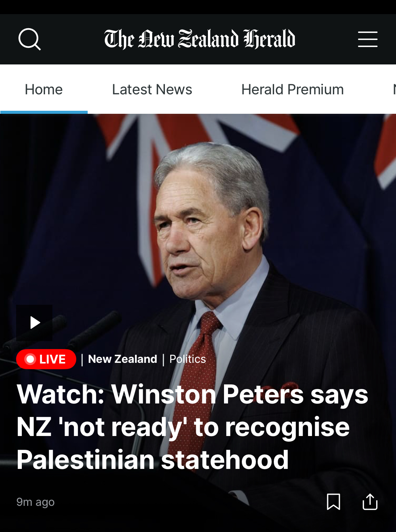Tap The New Zealand Herald logo

pos(200,39)
